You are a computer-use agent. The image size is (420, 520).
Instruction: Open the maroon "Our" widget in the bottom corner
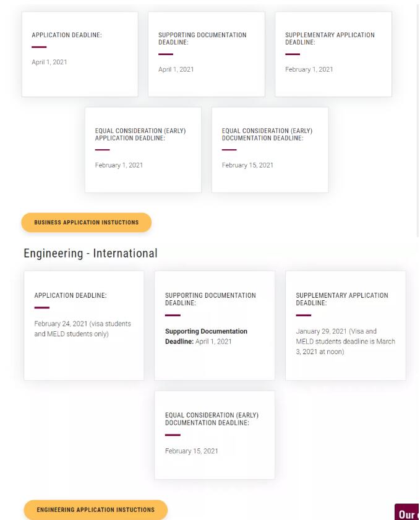pos(407,513)
